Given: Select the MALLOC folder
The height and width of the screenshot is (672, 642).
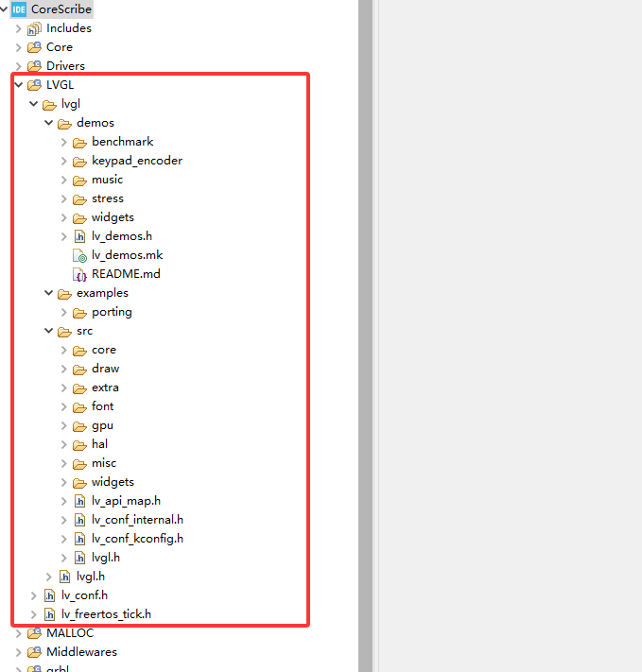Looking at the screenshot, I should click(69, 633).
